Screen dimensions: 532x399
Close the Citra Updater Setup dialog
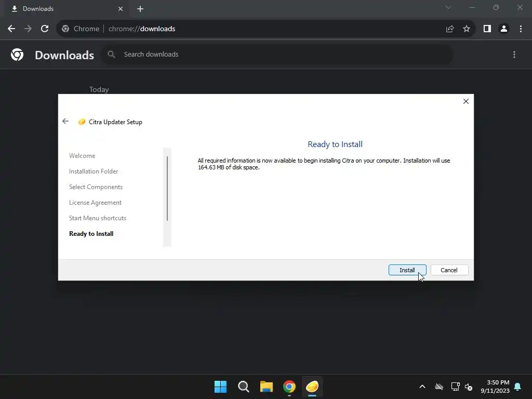(x=466, y=101)
